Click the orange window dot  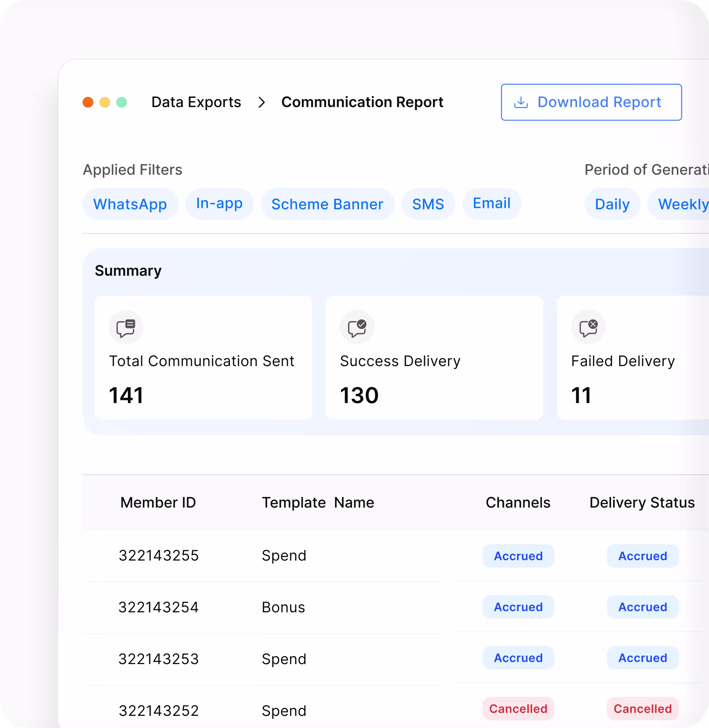[x=88, y=102]
